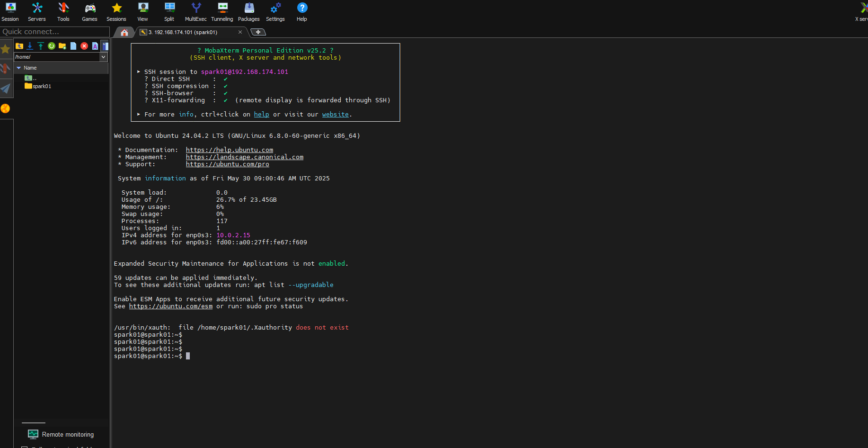Screen dimensions: 868x448
Task: Switch to the Home tab
Action: click(124, 32)
